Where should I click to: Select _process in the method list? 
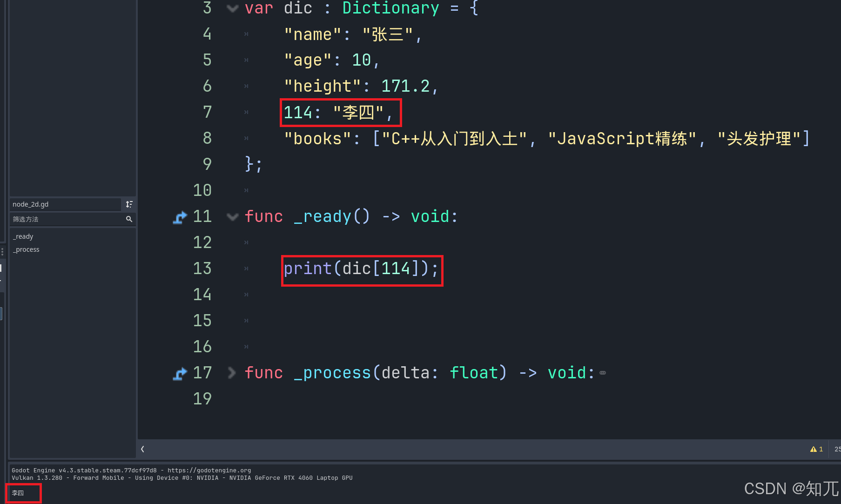26,249
